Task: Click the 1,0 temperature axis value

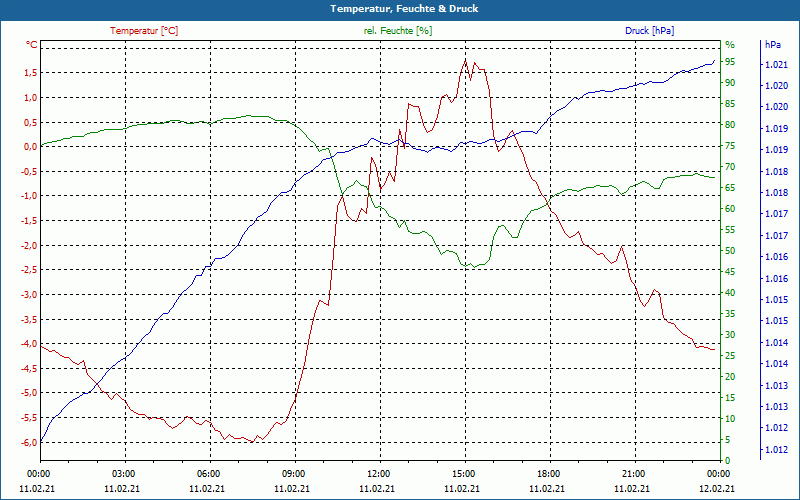Action: click(30, 97)
